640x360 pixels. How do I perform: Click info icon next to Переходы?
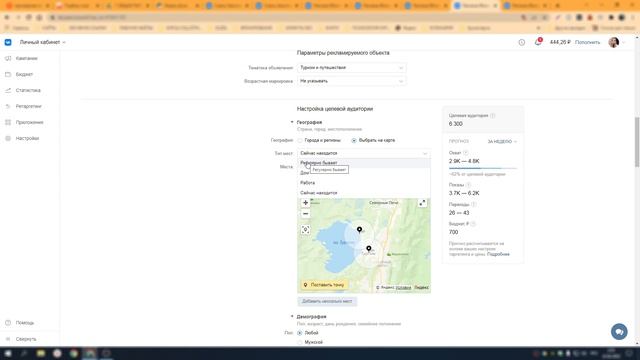pyautogui.click(x=473, y=204)
